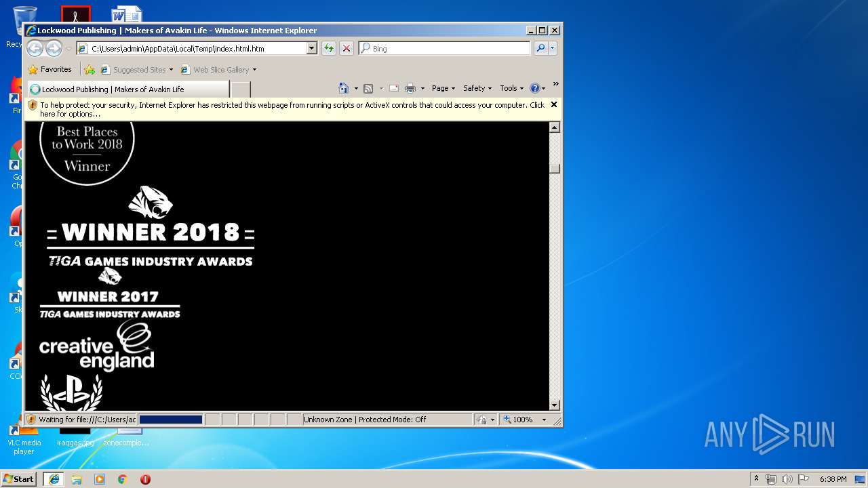Select the VLC media player desktop shortcut
The image size is (868, 488).
click(x=24, y=440)
